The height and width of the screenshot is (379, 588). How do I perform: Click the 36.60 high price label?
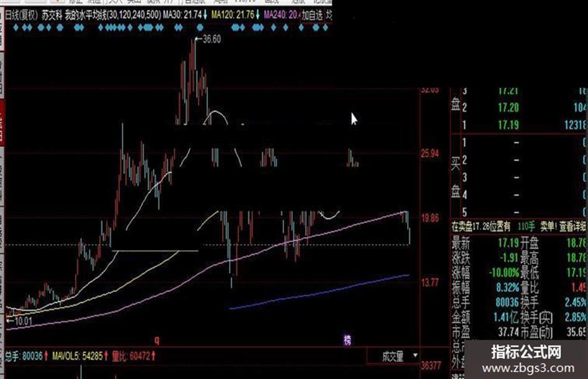[212, 39]
